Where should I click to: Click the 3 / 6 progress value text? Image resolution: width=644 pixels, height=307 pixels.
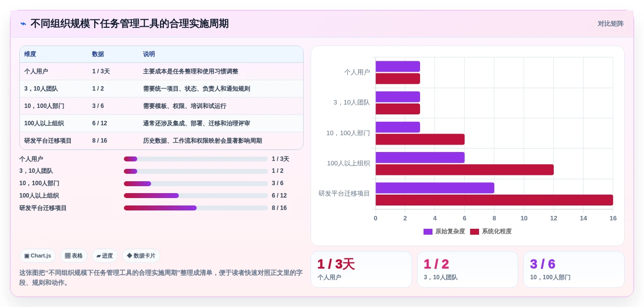point(278,184)
